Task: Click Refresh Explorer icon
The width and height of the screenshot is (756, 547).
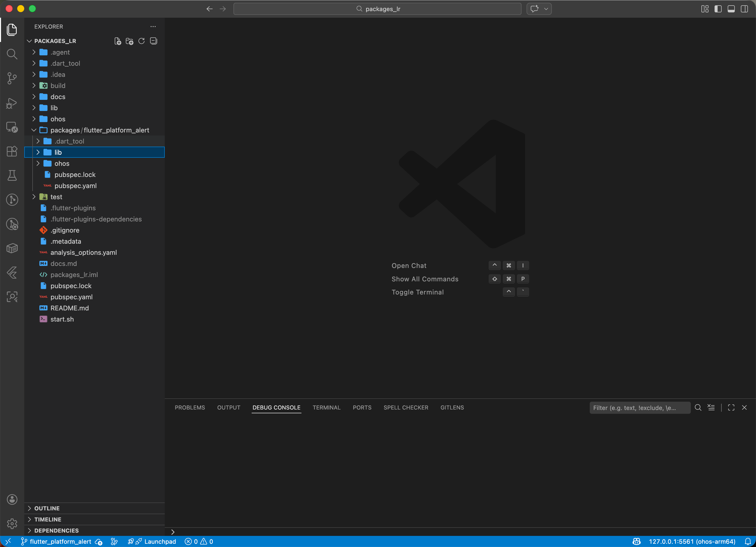Action: click(141, 41)
